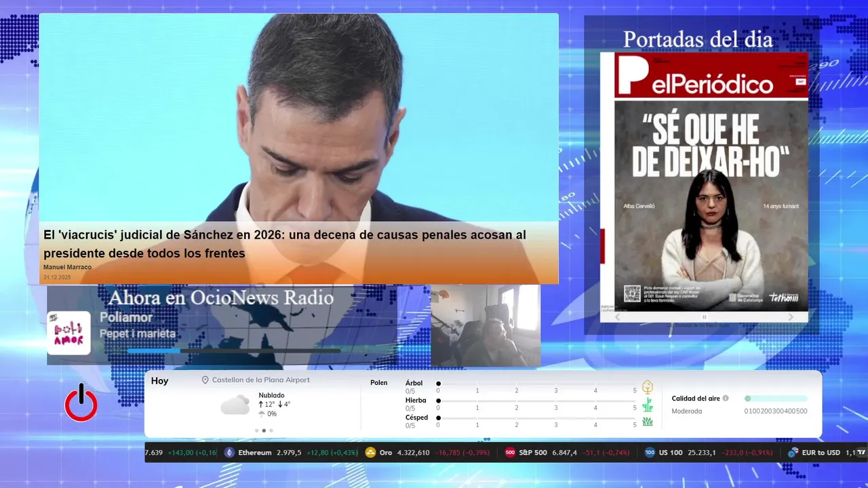Click the Castellon de la Plana Airport location

click(261, 380)
